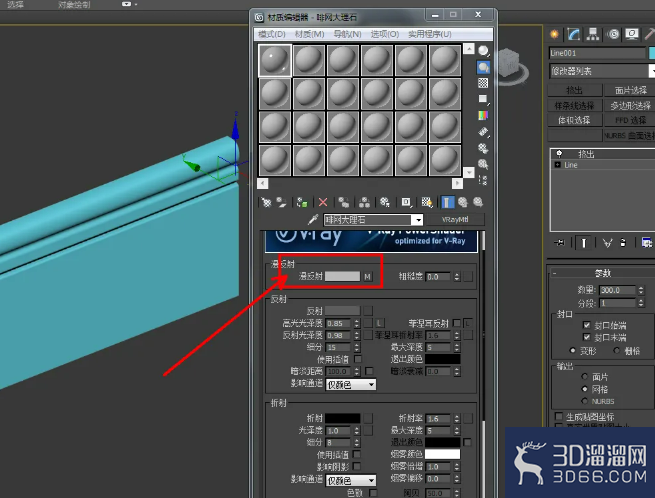This screenshot has width=655, height=498.
Task: Switch to the Hierarchy command panel tab
Action: [593, 34]
